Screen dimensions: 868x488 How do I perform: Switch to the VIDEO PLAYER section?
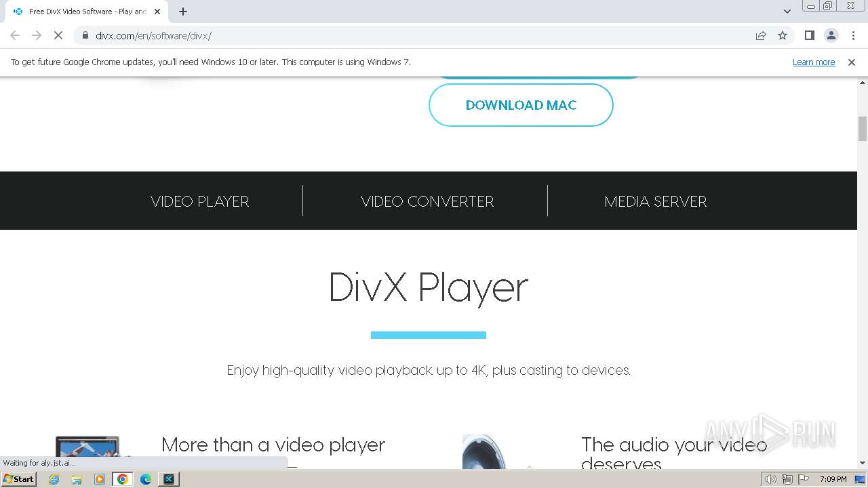pos(200,201)
